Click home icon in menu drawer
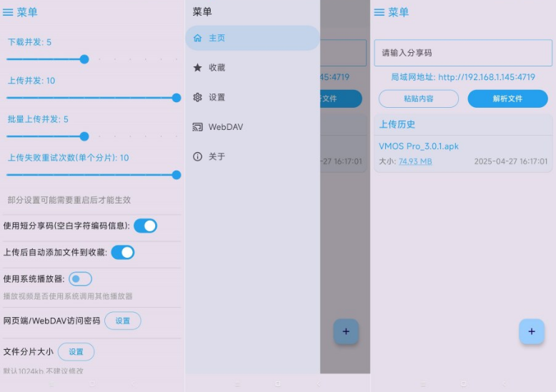 point(197,38)
